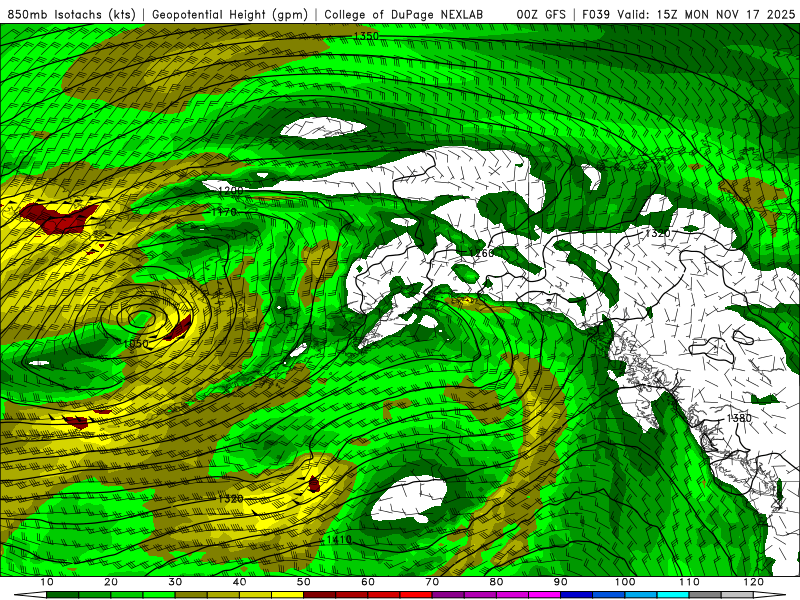Click the 40 knot scale label
Screen dimensions: 800x600
[x=239, y=582]
